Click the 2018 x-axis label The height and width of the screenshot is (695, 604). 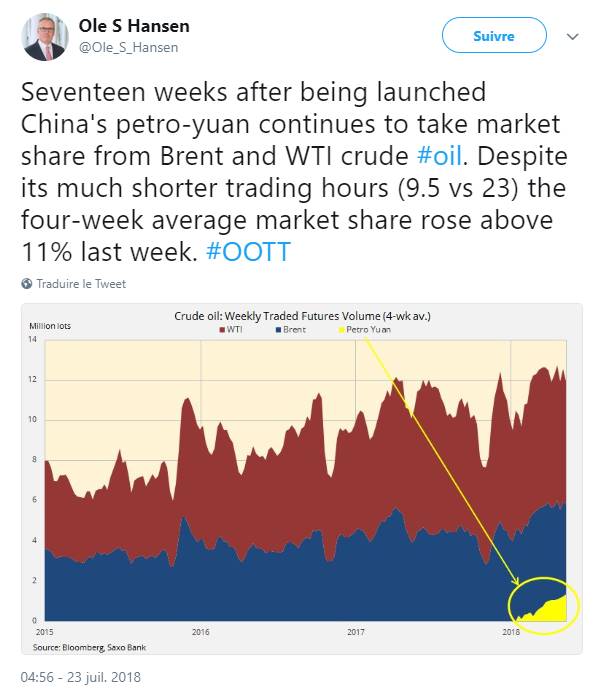511,632
